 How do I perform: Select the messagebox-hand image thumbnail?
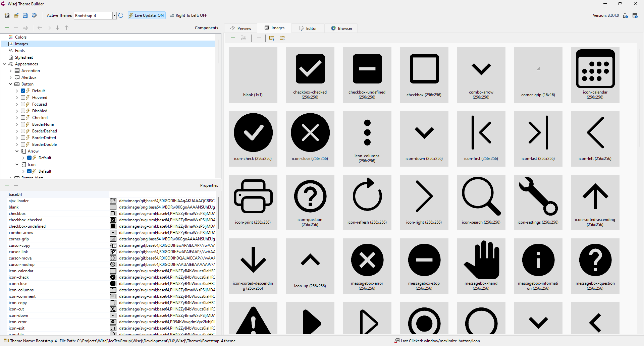click(x=481, y=266)
